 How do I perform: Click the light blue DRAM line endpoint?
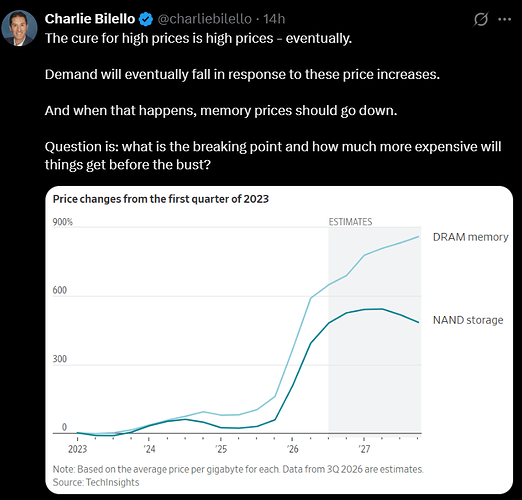[x=418, y=237]
